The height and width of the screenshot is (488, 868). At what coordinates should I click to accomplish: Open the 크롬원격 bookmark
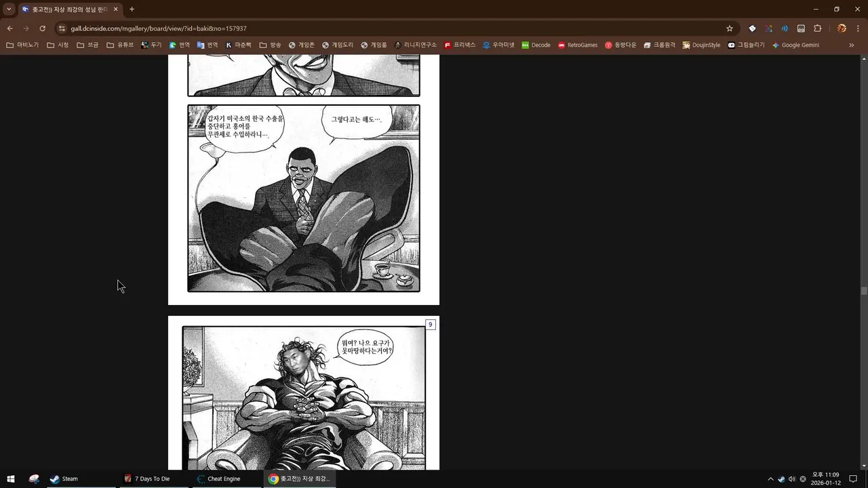pyautogui.click(x=660, y=45)
